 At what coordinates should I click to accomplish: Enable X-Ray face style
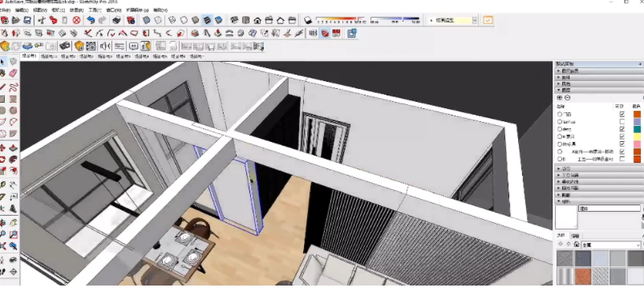(x=146, y=20)
